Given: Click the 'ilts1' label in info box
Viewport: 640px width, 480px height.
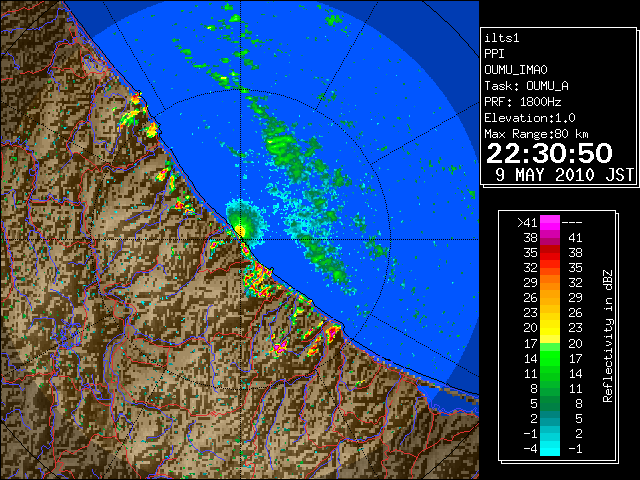Looking at the screenshot, I should [502, 38].
